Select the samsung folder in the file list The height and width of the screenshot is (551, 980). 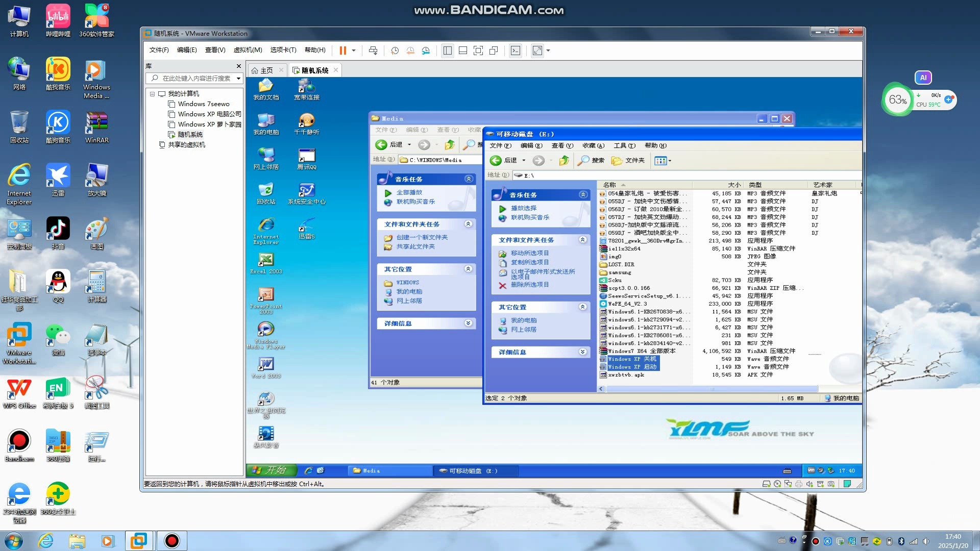click(x=620, y=272)
